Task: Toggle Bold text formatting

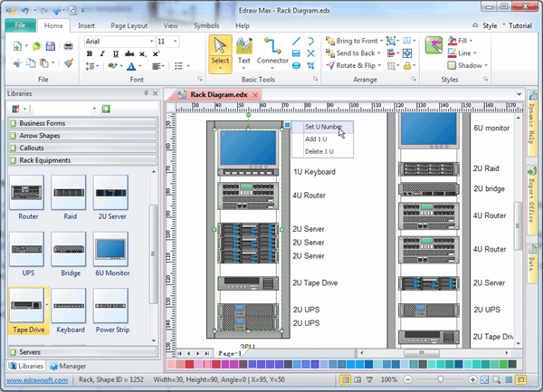Action: [90, 53]
